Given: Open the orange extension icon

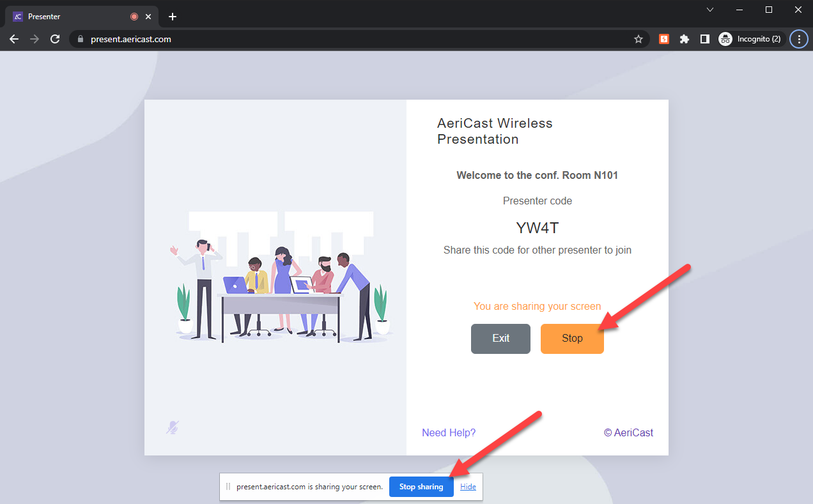Looking at the screenshot, I should pyautogui.click(x=664, y=39).
